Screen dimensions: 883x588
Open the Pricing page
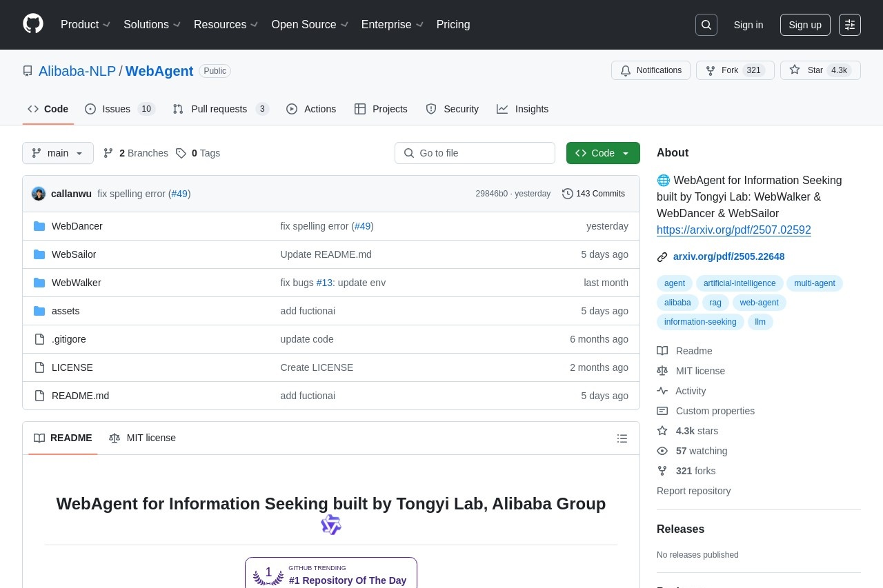[x=453, y=25]
